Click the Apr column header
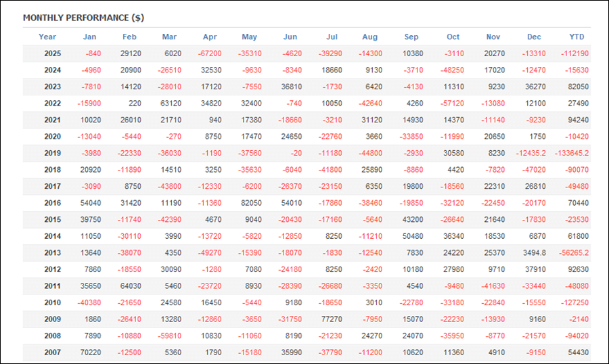 pyautogui.click(x=210, y=37)
